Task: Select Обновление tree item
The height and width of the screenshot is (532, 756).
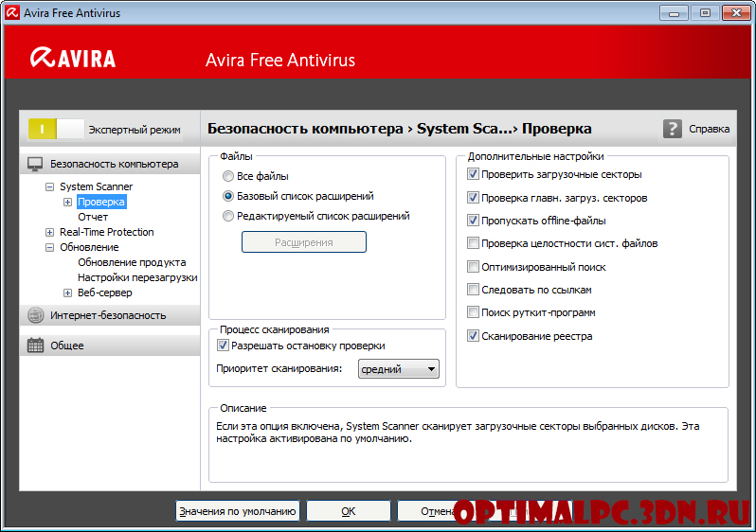Action: click(89, 247)
